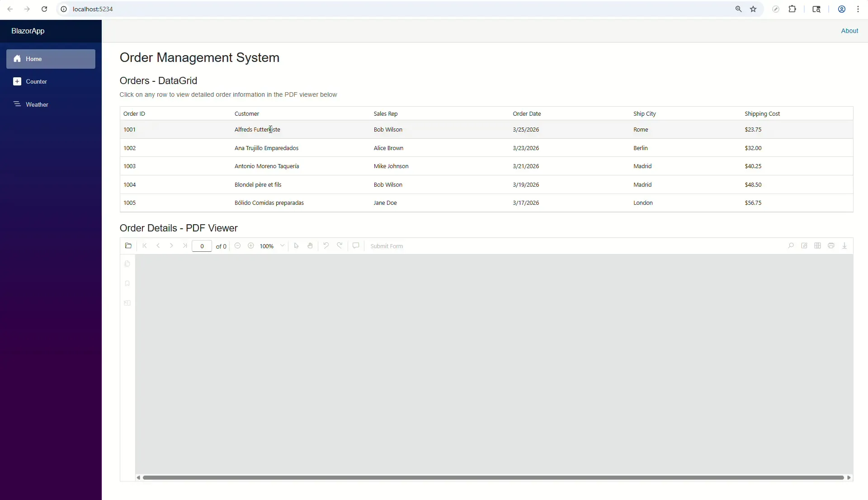
Task: Click the page number input field
Action: pos(202,246)
